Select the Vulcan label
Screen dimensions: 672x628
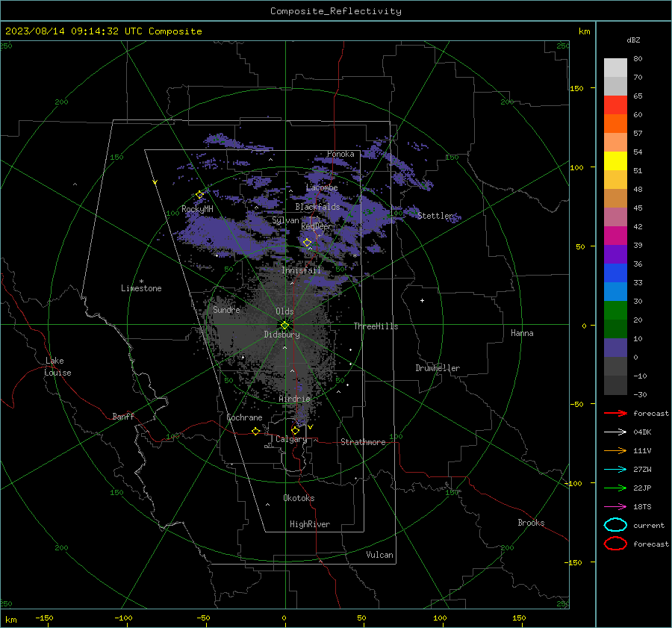coord(379,555)
